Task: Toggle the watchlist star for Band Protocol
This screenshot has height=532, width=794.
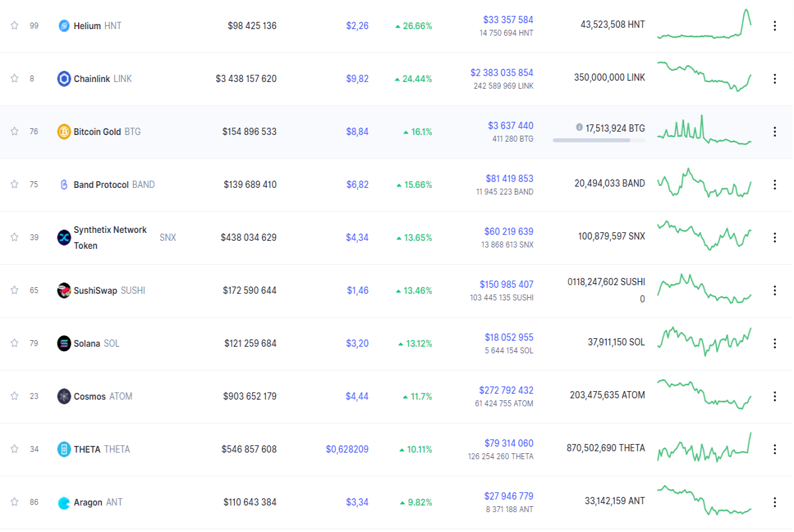Action: pos(14,184)
